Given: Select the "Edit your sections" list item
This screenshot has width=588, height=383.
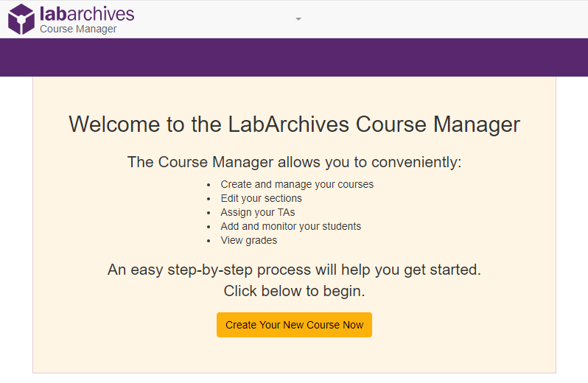Looking at the screenshot, I should pos(261,198).
